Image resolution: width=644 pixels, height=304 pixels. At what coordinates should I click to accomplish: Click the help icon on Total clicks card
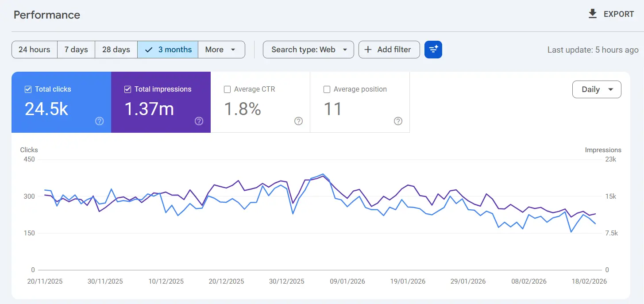tap(100, 121)
